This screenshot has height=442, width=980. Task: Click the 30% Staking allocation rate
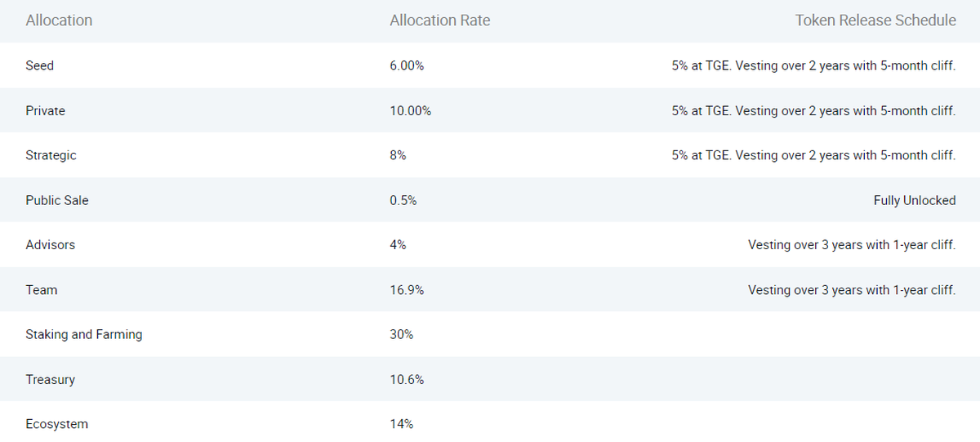click(402, 334)
